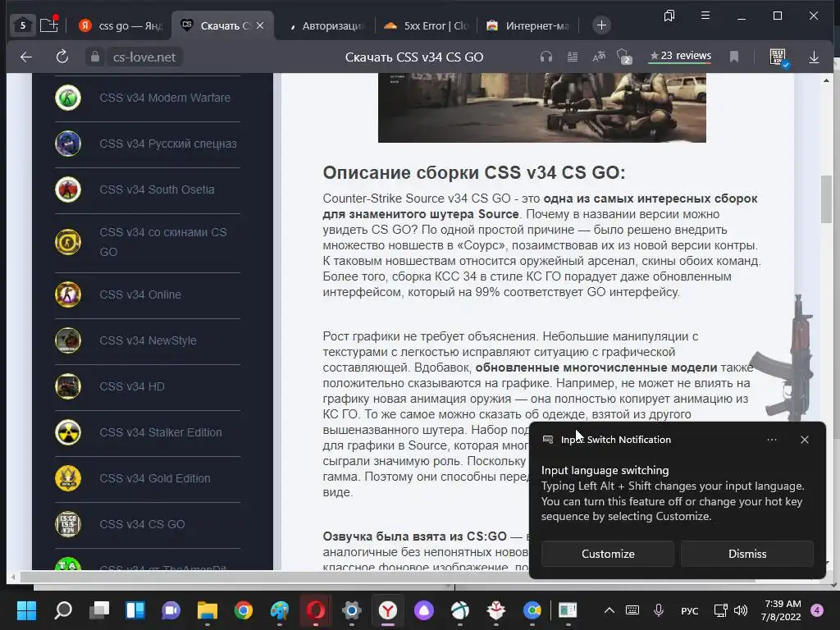Open the Yandex Browser taskbar icon

coord(388,610)
